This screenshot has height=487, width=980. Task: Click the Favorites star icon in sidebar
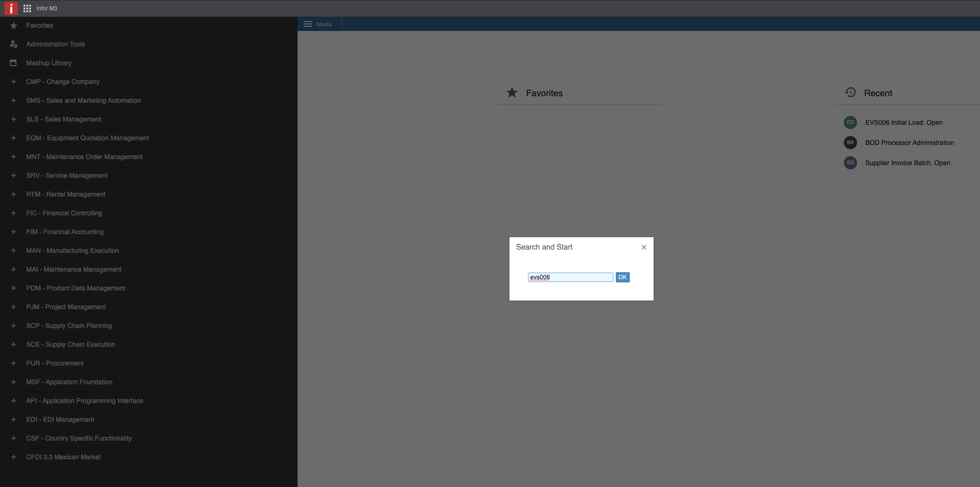(14, 26)
